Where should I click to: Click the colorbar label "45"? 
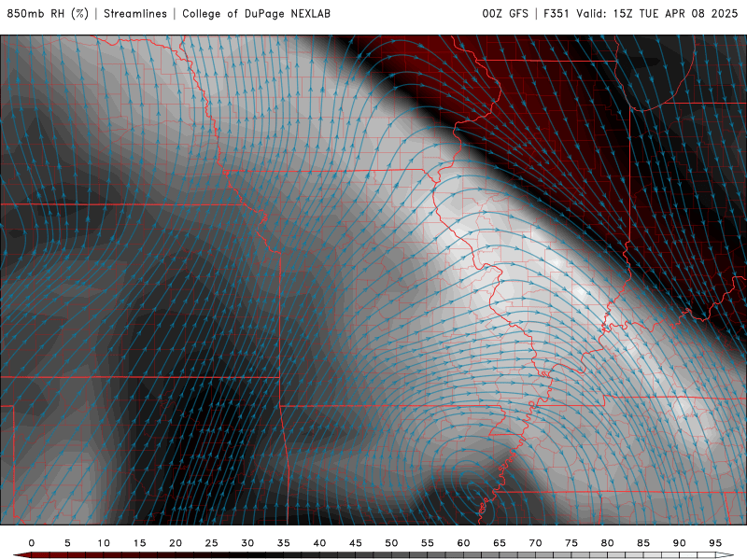point(356,543)
